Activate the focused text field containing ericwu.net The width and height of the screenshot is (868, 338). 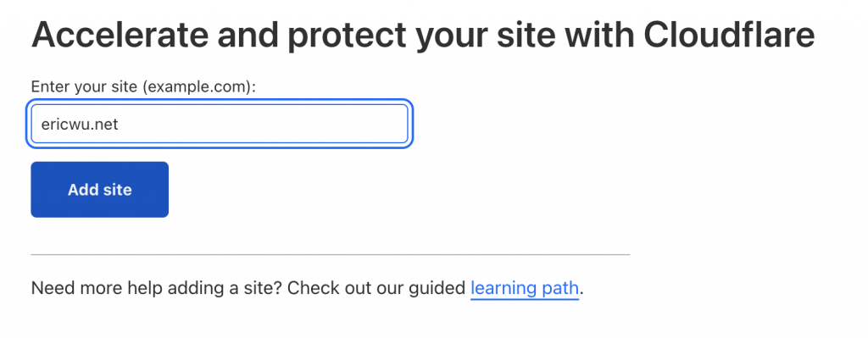coord(220,124)
